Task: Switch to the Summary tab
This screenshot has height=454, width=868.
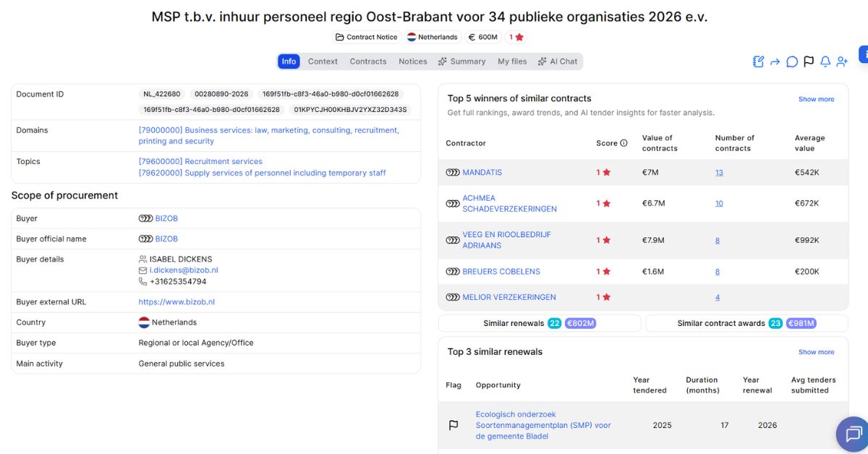Action: coord(461,61)
